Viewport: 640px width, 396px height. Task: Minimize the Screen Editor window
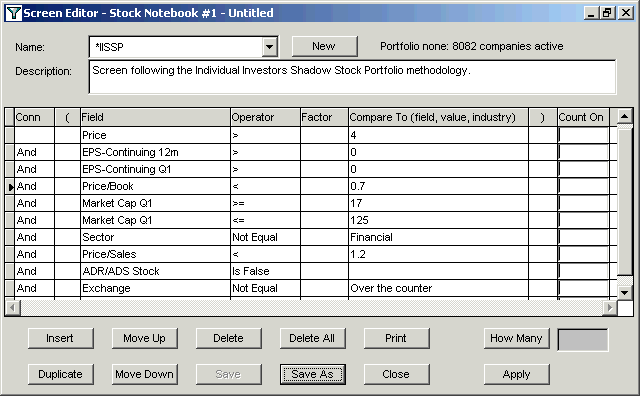point(591,13)
